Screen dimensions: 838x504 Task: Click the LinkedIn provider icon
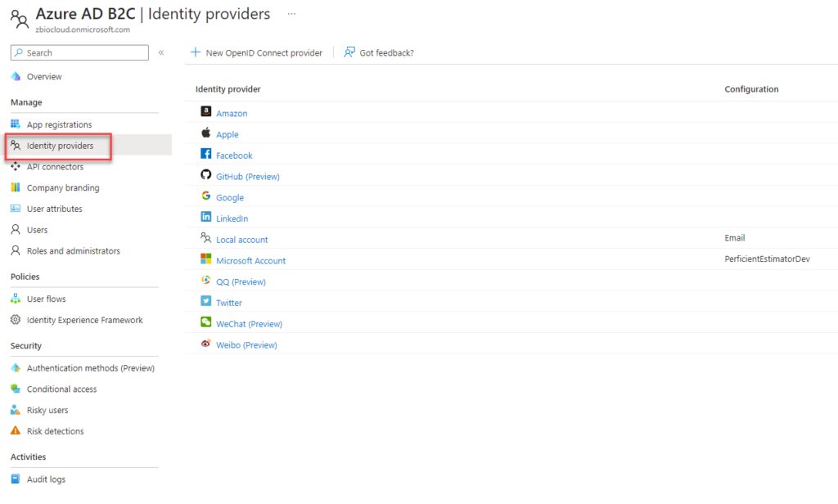tap(205, 218)
